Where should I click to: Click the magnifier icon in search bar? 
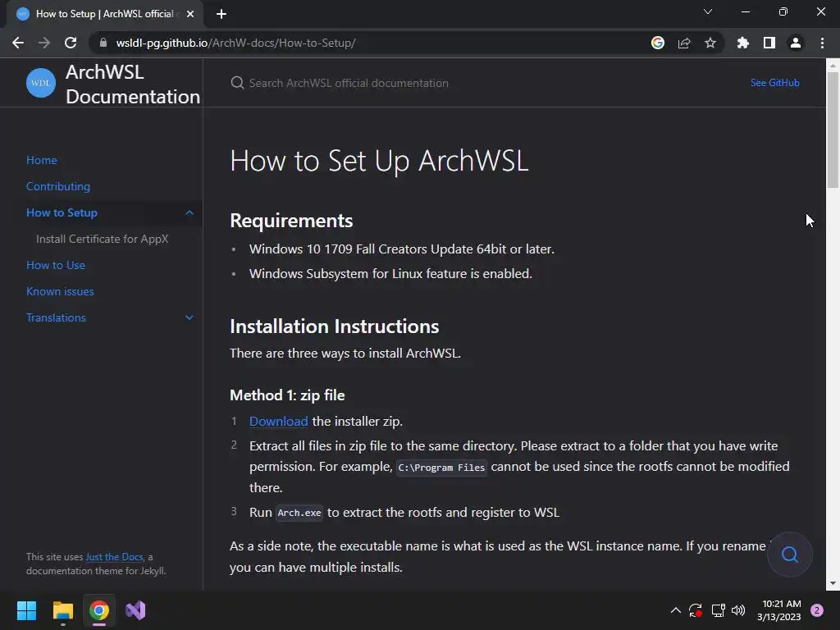click(237, 83)
